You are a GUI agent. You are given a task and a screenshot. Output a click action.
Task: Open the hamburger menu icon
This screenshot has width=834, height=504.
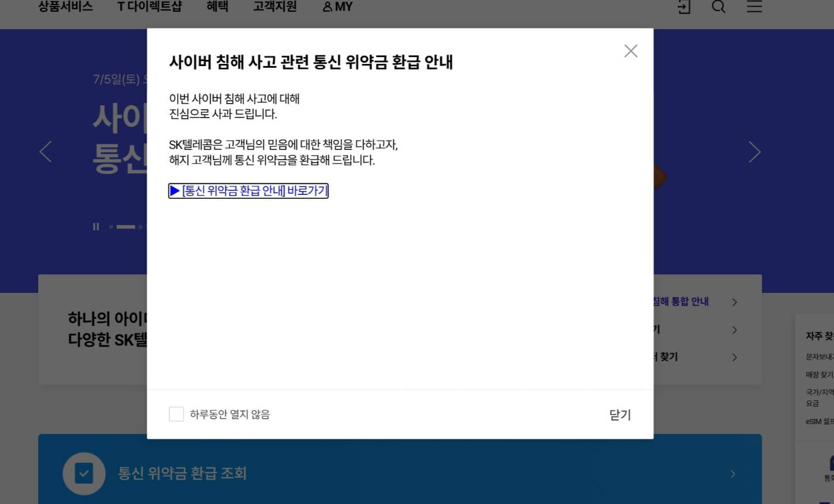tap(754, 7)
